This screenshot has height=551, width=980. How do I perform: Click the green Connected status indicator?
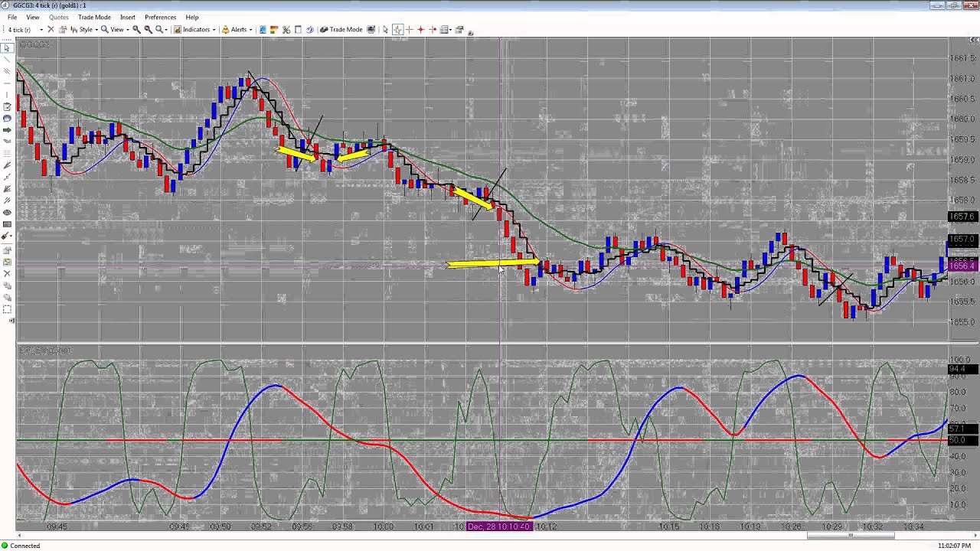[x=5, y=546]
